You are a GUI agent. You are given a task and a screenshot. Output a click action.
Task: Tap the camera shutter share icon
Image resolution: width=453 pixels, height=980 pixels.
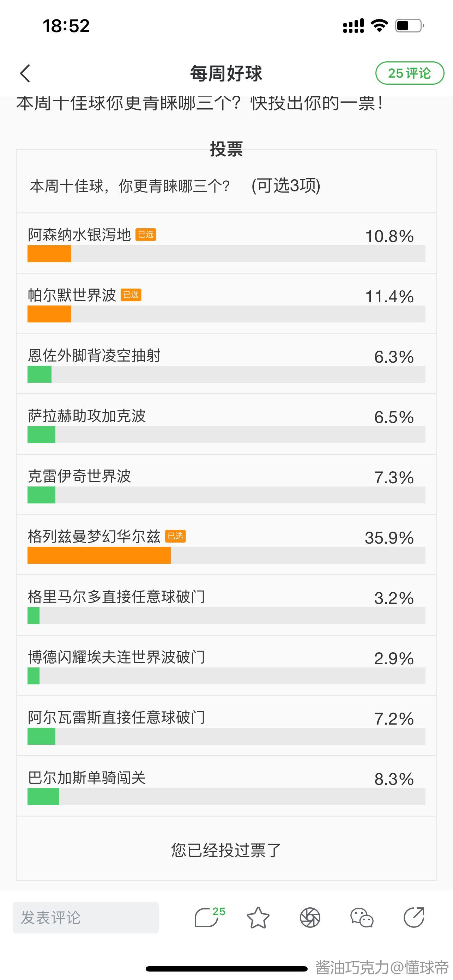[x=310, y=918]
